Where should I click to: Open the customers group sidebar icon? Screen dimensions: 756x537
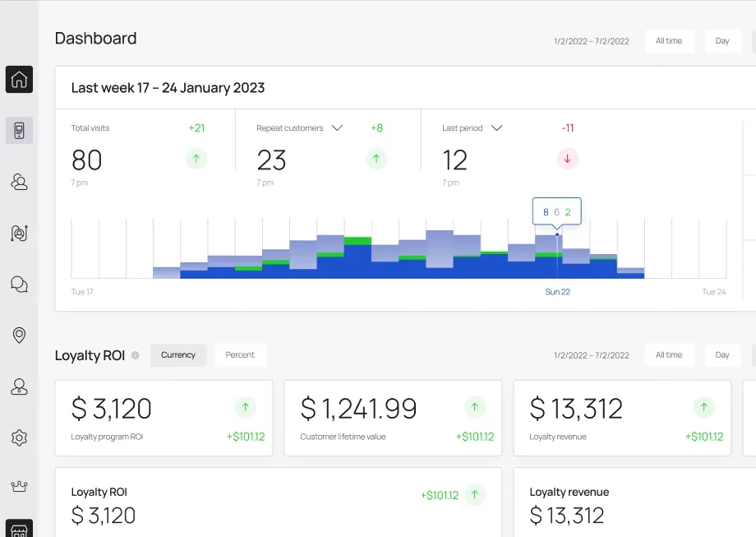pyautogui.click(x=19, y=182)
